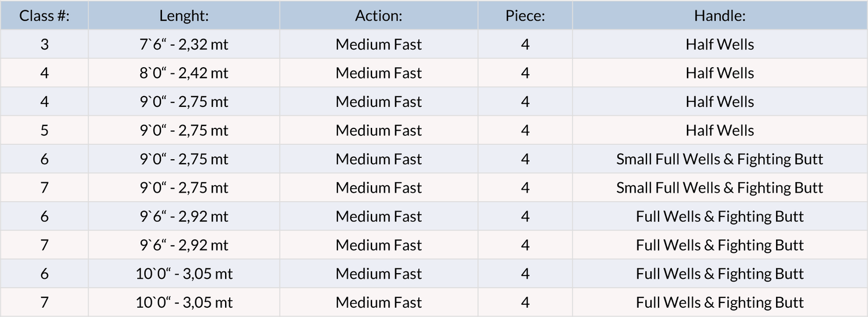Viewport: 868px width, 317px height.
Task: Select the 7`6" - 2,32 mt length cell
Action: click(184, 45)
